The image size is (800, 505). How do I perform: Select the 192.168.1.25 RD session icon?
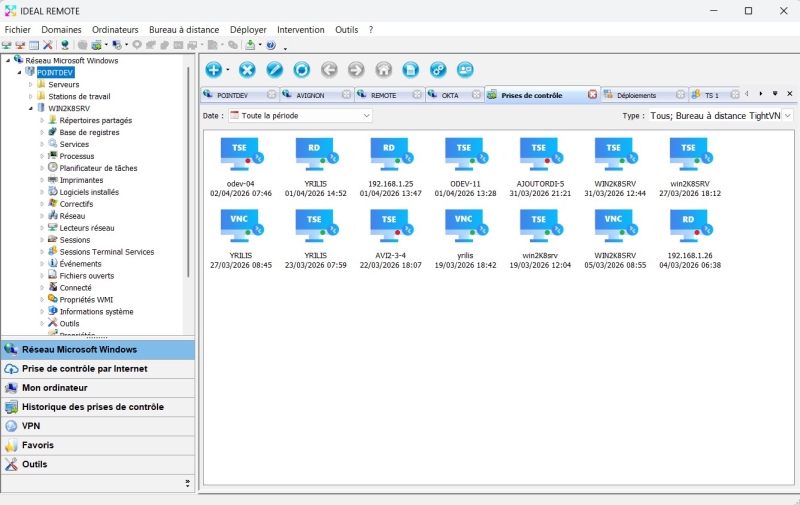(389, 154)
